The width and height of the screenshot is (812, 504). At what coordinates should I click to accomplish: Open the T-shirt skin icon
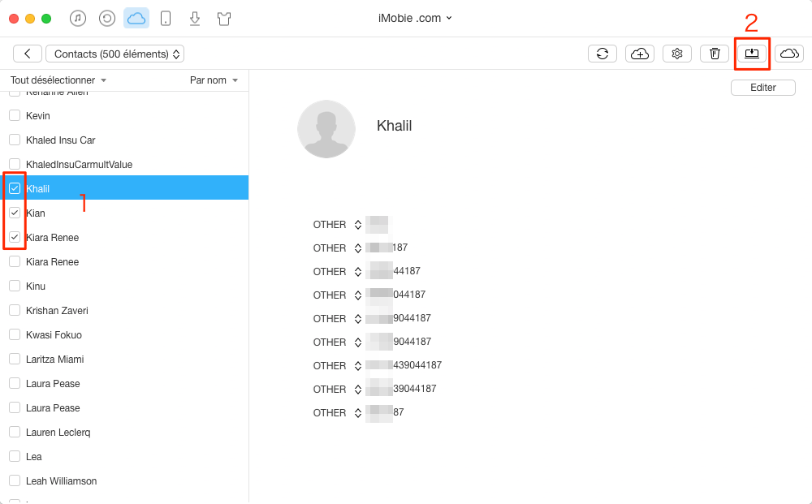pyautogui.click(x=224, y=19)
